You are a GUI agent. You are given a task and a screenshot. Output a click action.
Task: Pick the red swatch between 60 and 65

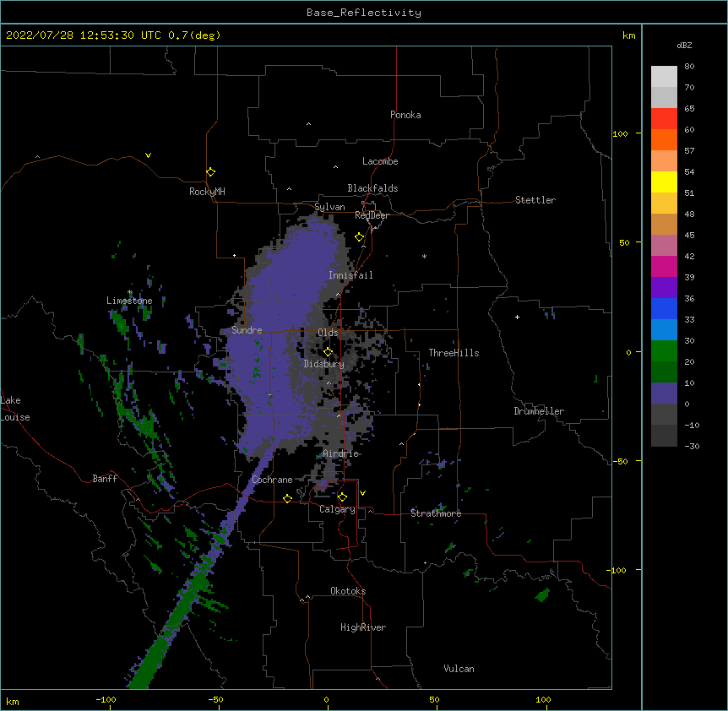[664, 119]
